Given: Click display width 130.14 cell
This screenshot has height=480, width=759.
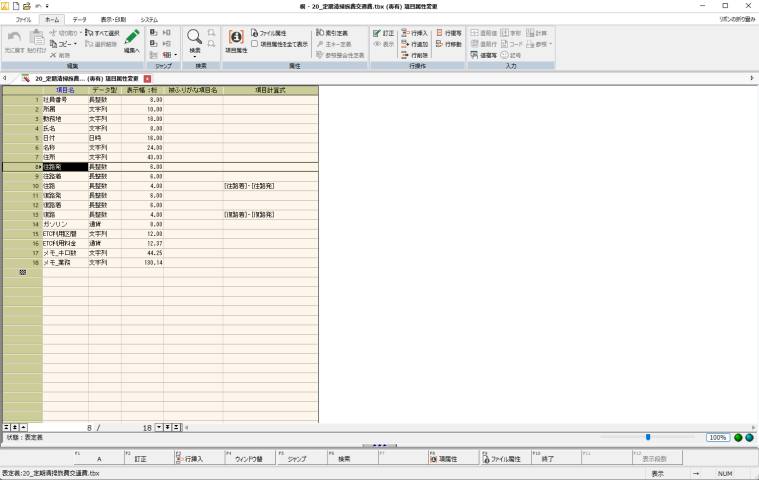Looking at the screenshot, I should 142,262.
